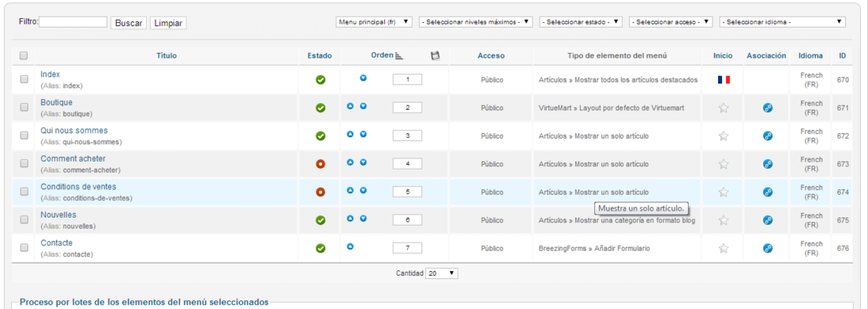The image size is (868, 309).
Task: Click the Limpiar button
Action: pyautogui.click(x=168, y=23)
